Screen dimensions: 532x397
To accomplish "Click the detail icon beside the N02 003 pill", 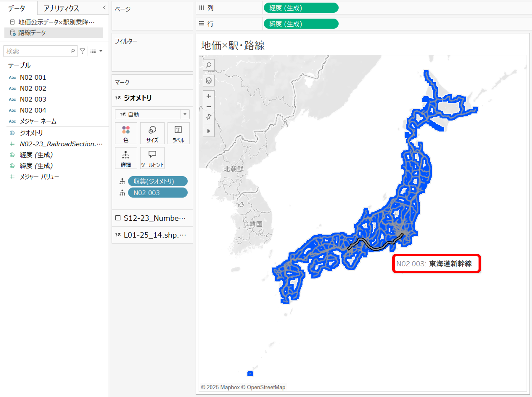I will coord(122,193).
